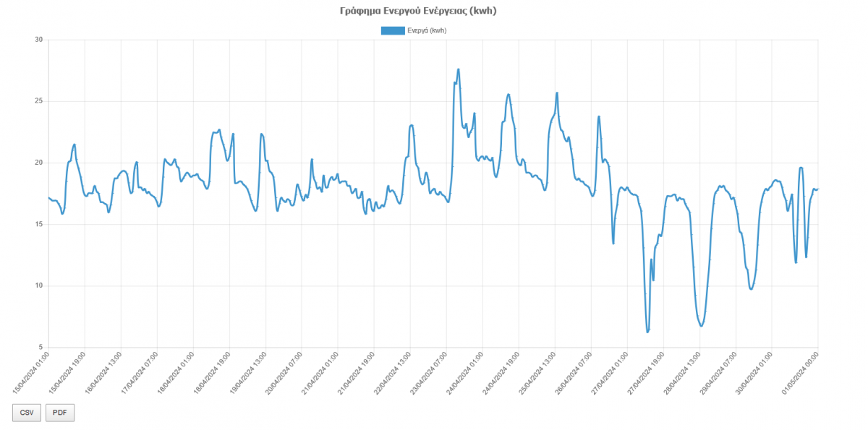Click the x-axis label 01/05/2024 00:00
The width and height of the screenshot is (868, 430).
tap(801, 372)
